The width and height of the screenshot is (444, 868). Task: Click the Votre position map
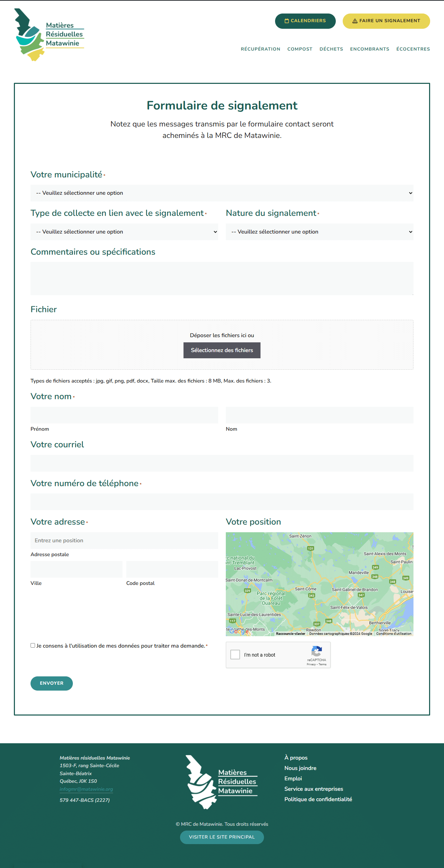pyautogui.click(x=319, y=584)
